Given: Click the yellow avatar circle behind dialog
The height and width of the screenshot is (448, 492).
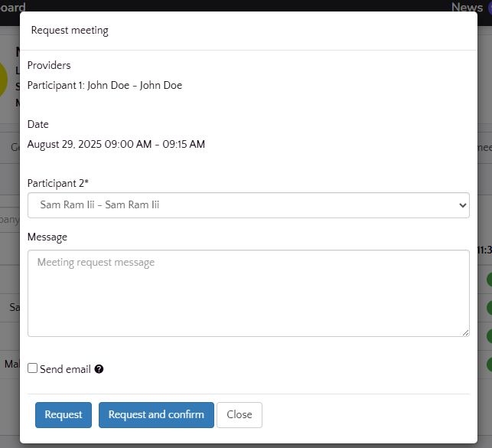Looking at the screenshot, I should [4, 80].
